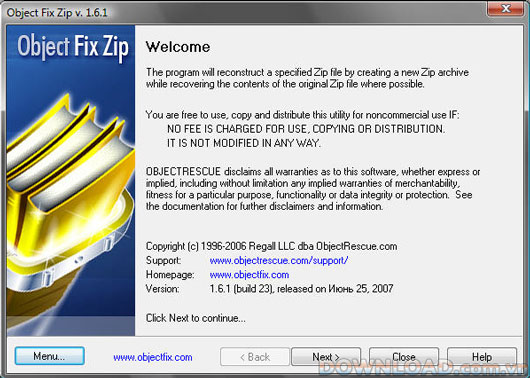
Task: Click the "You are free to use" line
Action: click(303, 115)
